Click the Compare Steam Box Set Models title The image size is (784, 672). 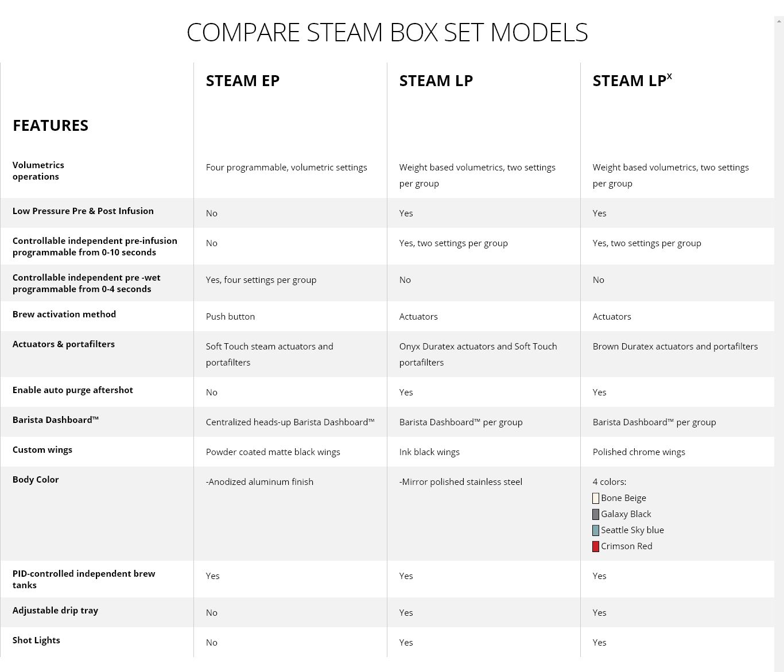point(387,32)
